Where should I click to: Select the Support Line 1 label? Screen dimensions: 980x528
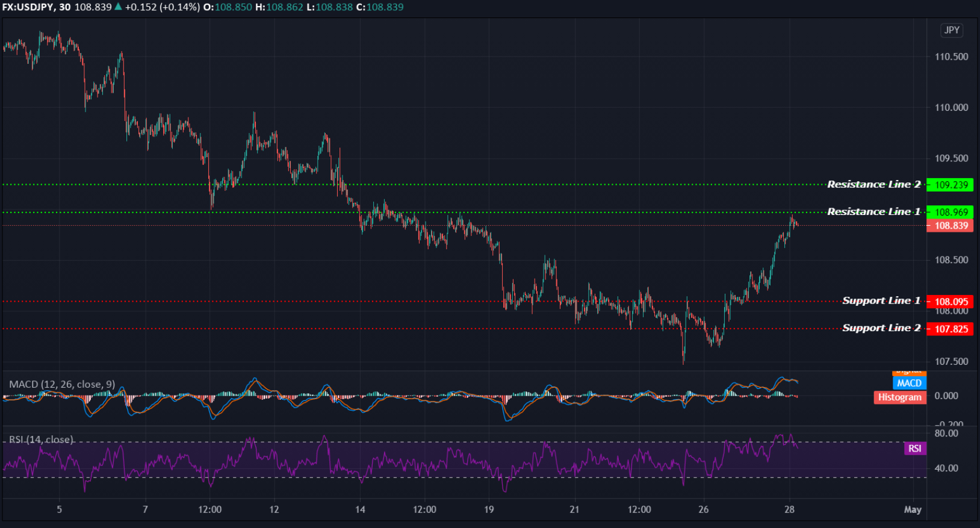881,300
